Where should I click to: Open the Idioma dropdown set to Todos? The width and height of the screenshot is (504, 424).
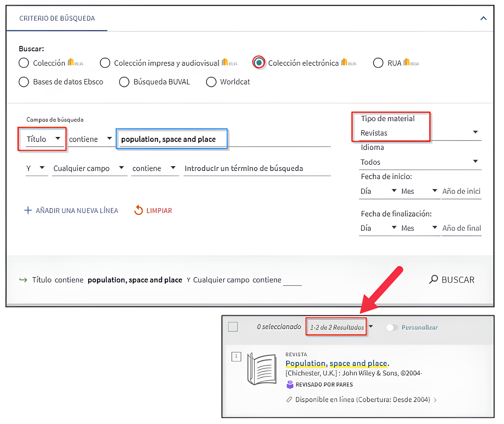pyautogui.click(x=475, y=161)
